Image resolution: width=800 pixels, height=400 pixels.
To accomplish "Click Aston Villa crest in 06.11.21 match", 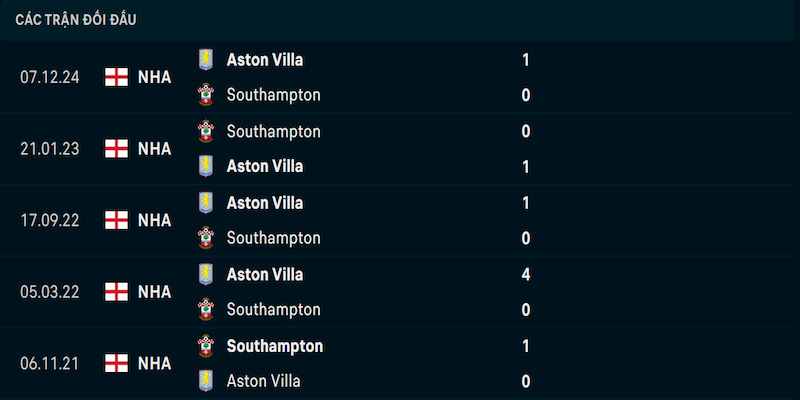I will coord(206,380).
